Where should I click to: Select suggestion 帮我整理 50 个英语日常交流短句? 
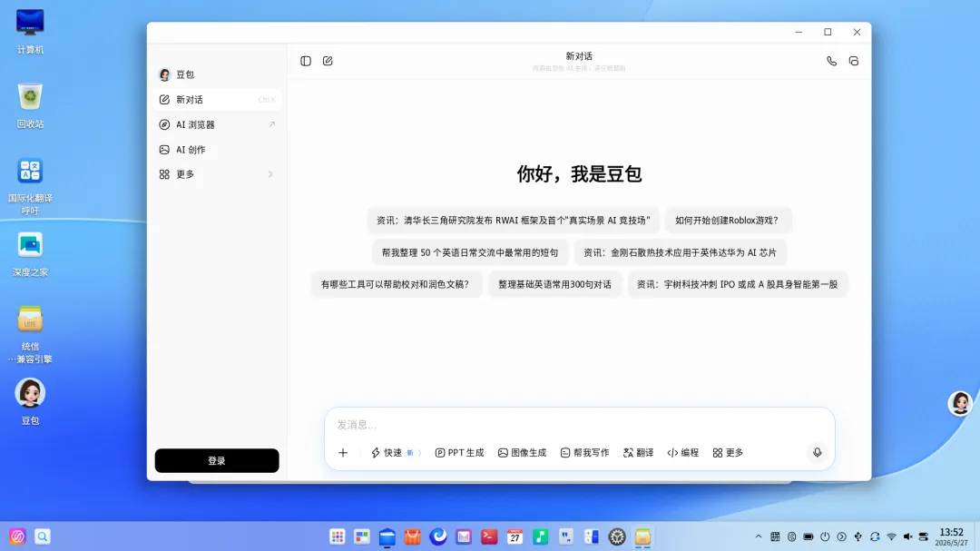point(470,252)
